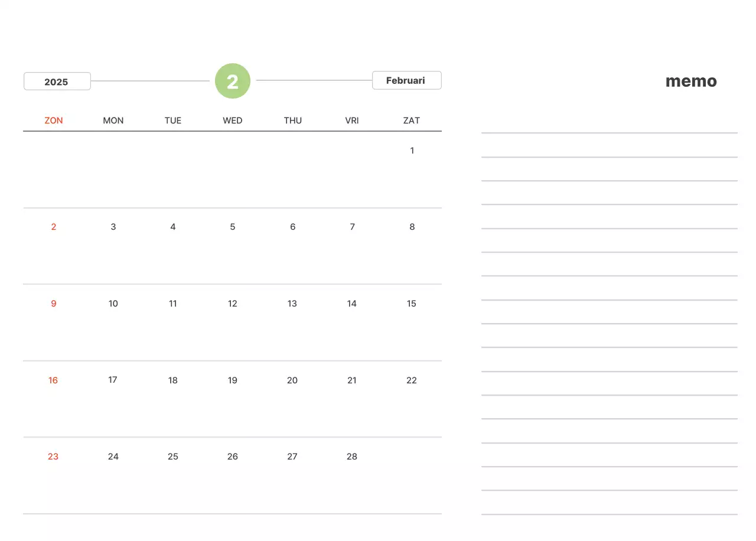Select the 2025 year box

(x=57, y=82)
